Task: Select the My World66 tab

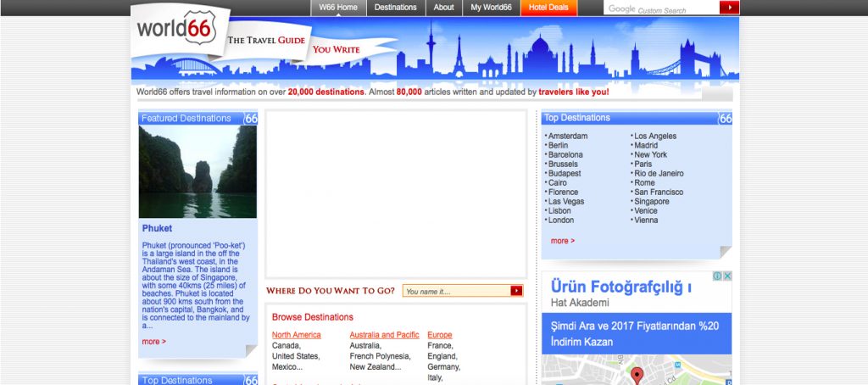Action: [492, 8]
